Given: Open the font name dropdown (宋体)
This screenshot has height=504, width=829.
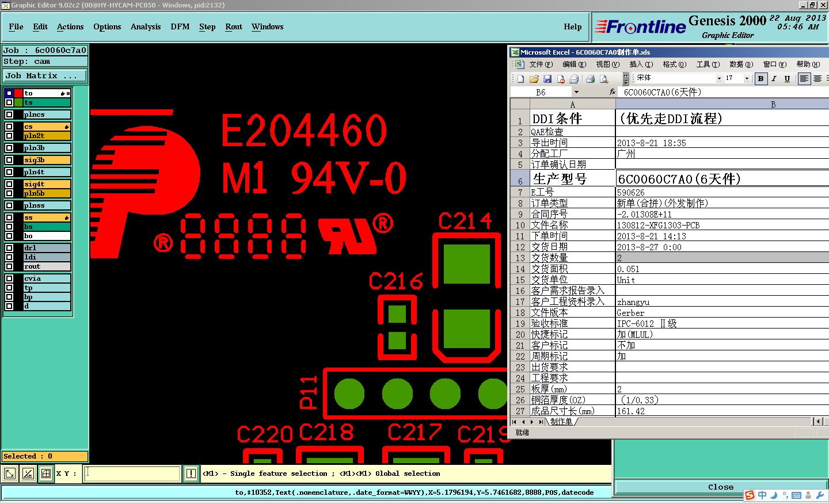Looking at the screenshot, I should point(719,79).
